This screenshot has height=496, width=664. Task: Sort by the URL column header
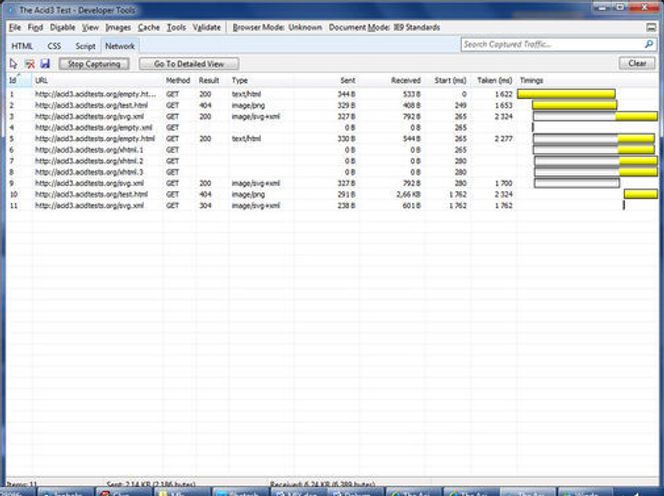97,80
